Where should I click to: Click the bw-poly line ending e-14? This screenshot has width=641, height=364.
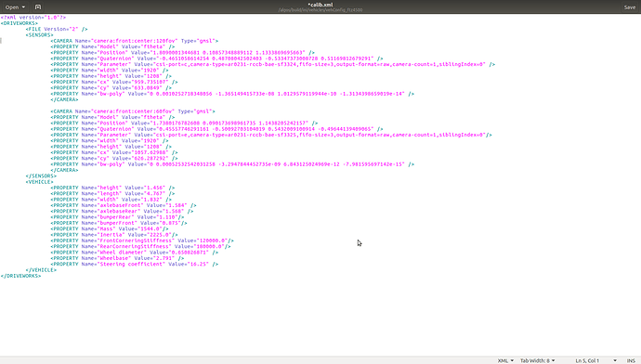(232, 94)
